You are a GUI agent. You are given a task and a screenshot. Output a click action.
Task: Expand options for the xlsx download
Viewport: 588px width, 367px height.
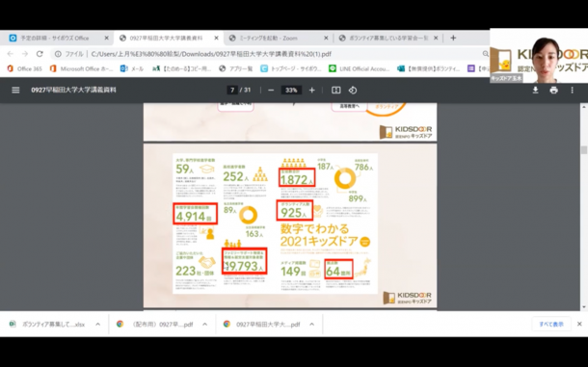(98, 325)
